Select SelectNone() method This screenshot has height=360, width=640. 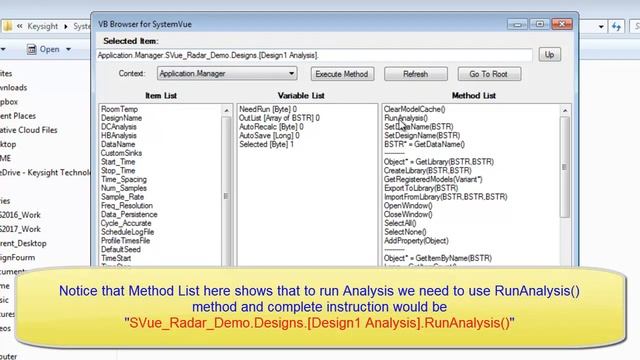point(405,232)
